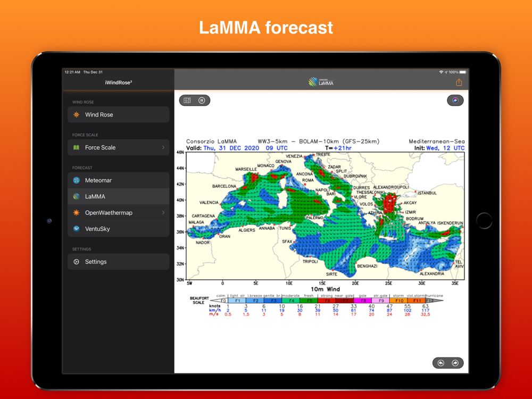Click the 'Thu, 31 DEC 2020' valid date

(x=231, y=148)
